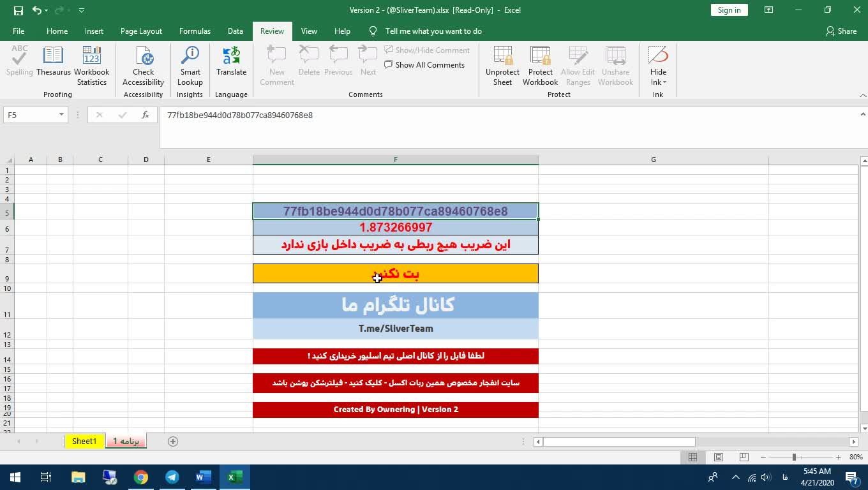The height and width of the screenshot is (490, 868).
Task: Run Check Accessibility
Action: 144,65
